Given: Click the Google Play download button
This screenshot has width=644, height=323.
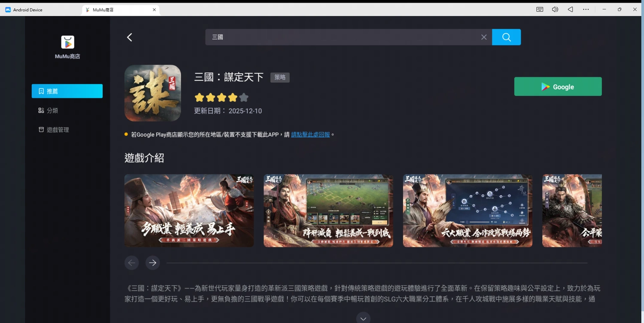Looking at the screenshot, I should (558, 86).
